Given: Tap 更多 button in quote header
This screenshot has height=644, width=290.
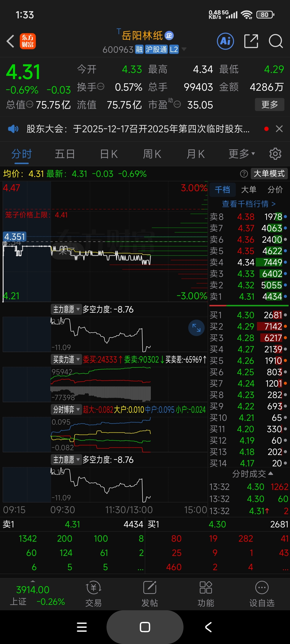Looking at the screenshot, I should pos(270,104).
